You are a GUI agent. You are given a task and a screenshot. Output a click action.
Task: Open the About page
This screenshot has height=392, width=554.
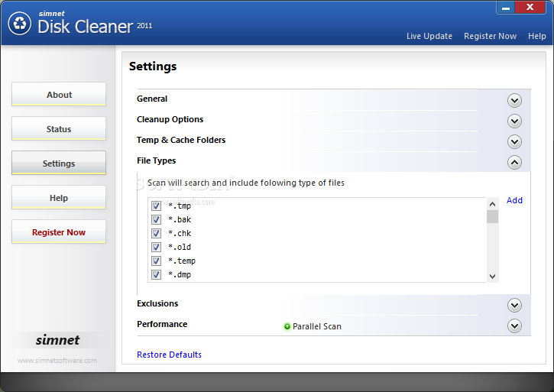[x=59, y=94]
